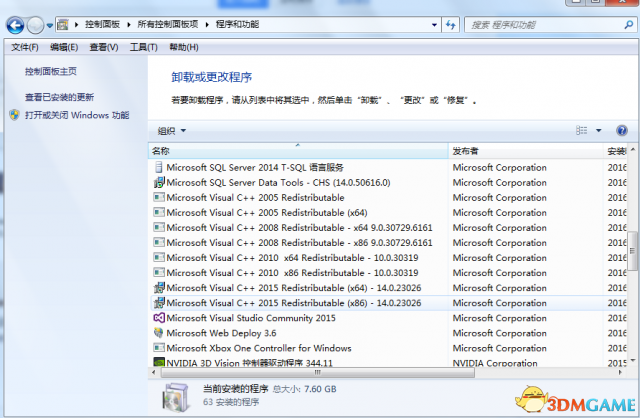This screenshot has height=418, width=640.
Task: Click the blue help question mark icon
Action: pyautogui.click(x=622, y=131)
